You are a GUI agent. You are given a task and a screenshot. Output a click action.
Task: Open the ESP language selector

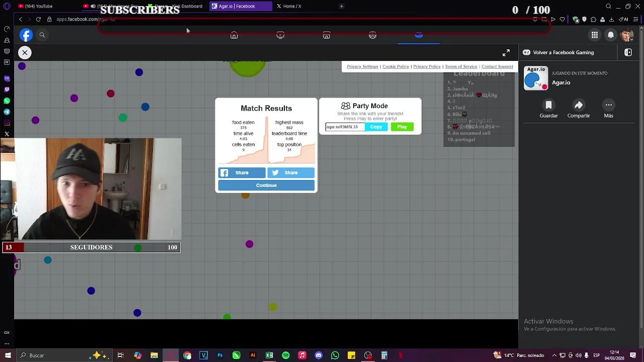tap(596, 355)
